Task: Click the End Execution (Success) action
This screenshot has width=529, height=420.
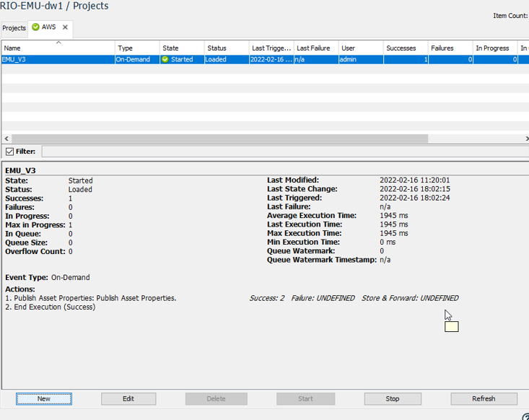Action: click(51, 307)
